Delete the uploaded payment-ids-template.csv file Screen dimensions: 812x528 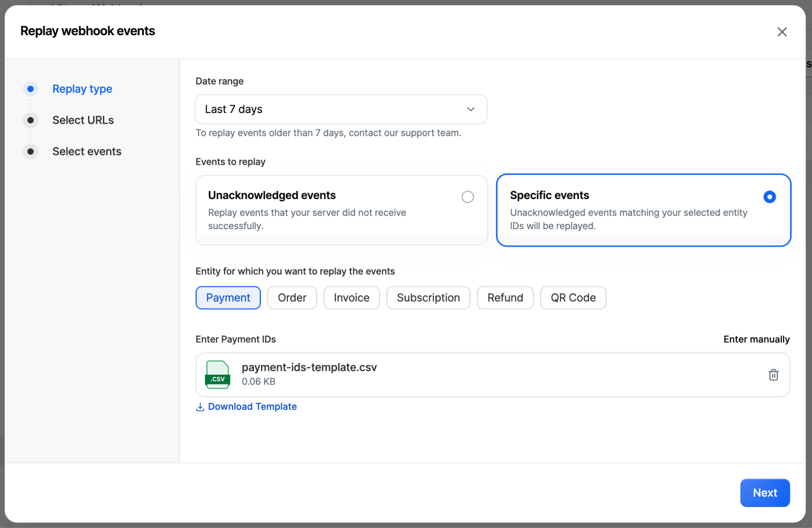(x=773, y=375)
